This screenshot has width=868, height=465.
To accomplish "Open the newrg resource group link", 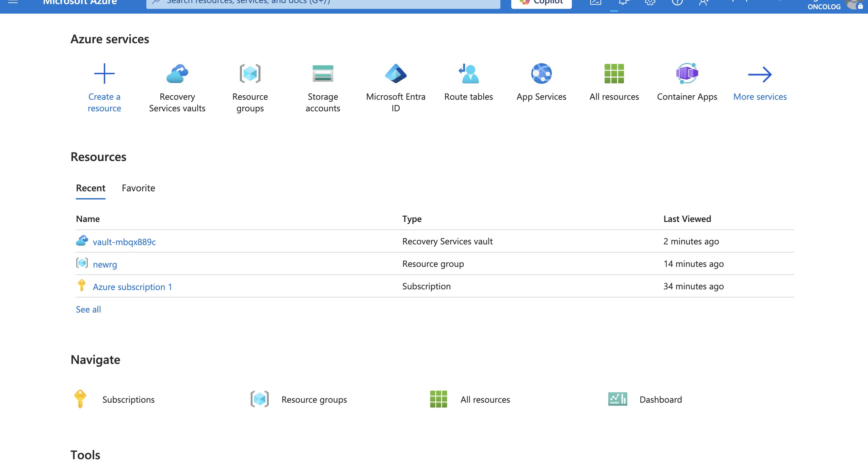I will [105, 264].
